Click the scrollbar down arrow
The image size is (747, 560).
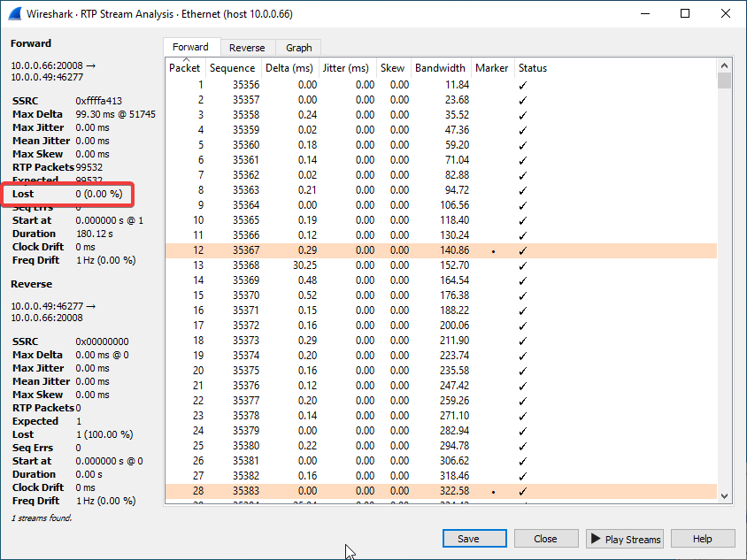(724, 495)
